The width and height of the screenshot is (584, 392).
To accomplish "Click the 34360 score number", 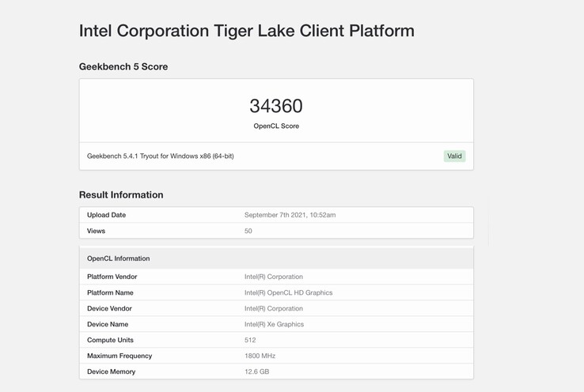I will [276, 106].
